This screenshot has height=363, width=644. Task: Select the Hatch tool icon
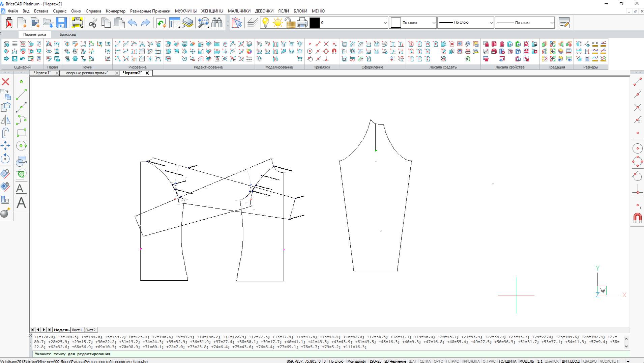[x=21, y=174]
